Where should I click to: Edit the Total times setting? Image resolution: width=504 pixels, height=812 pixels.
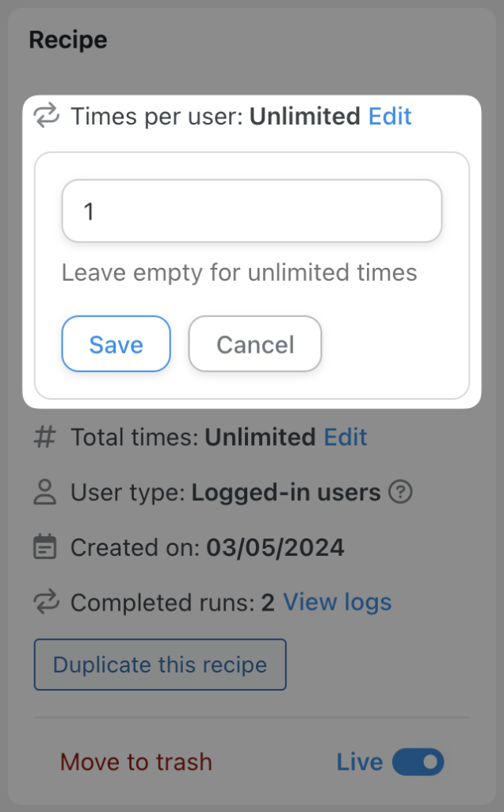coord(345,437)
